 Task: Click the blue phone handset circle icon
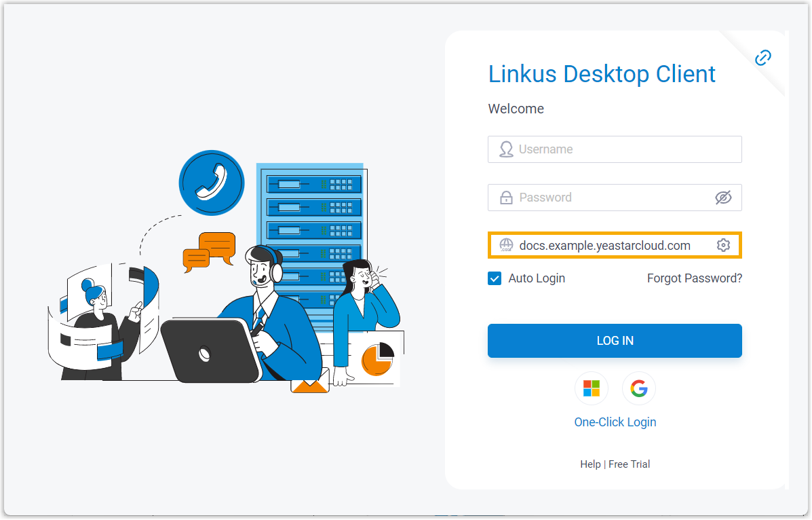pos(211,183)
